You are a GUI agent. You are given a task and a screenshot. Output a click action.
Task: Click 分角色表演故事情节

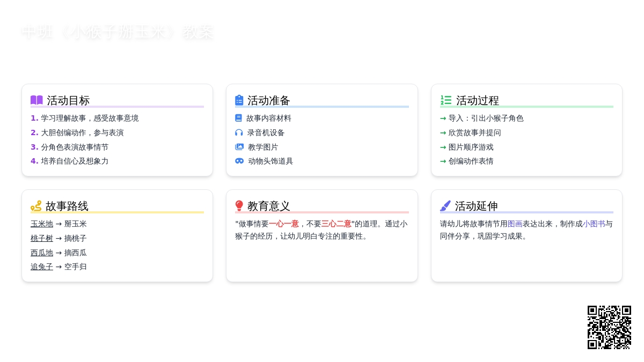tap(75, 147)
